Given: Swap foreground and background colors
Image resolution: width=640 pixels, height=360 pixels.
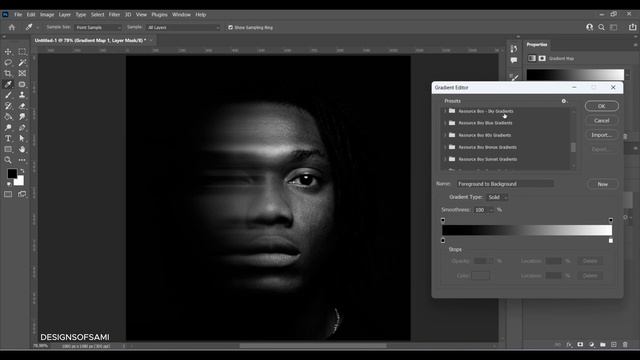Looking at the screenshot, I should 22,170.
